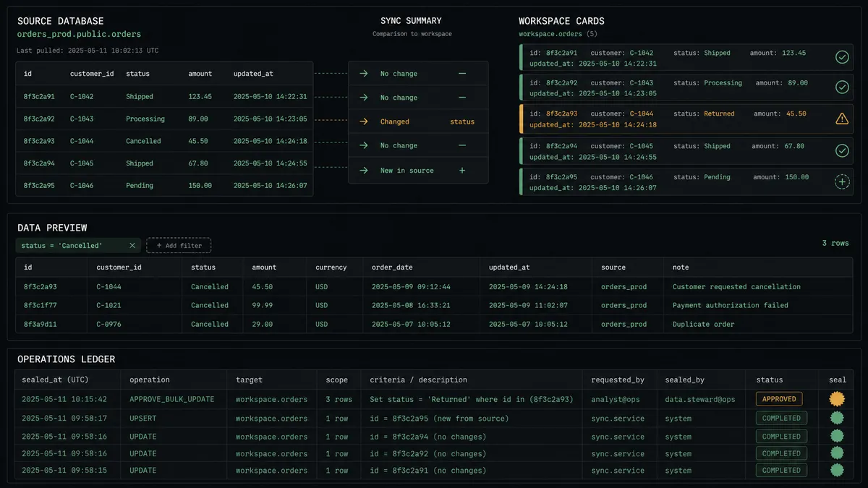
Task: Click the arrow icon beside New in source
Action: click(364, 171)
